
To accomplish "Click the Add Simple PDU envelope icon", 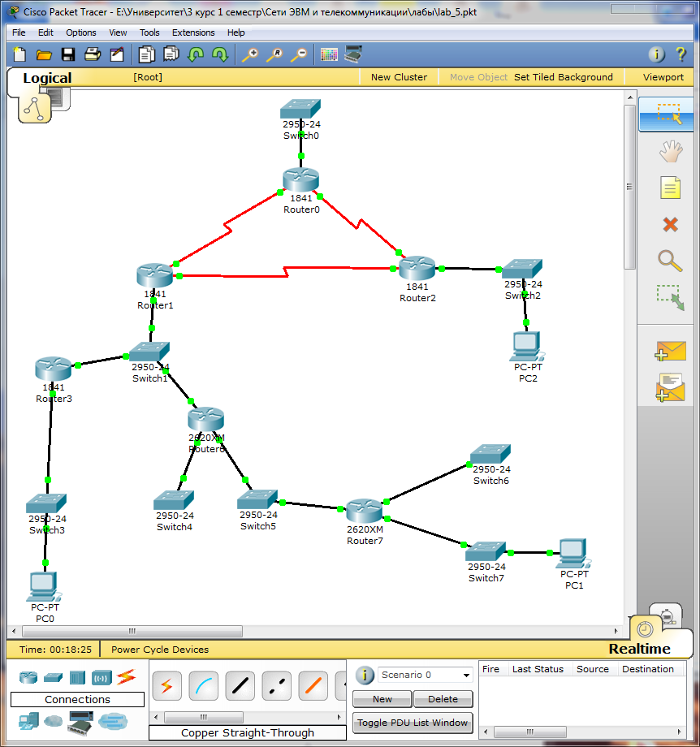I will tap(670, 351).
